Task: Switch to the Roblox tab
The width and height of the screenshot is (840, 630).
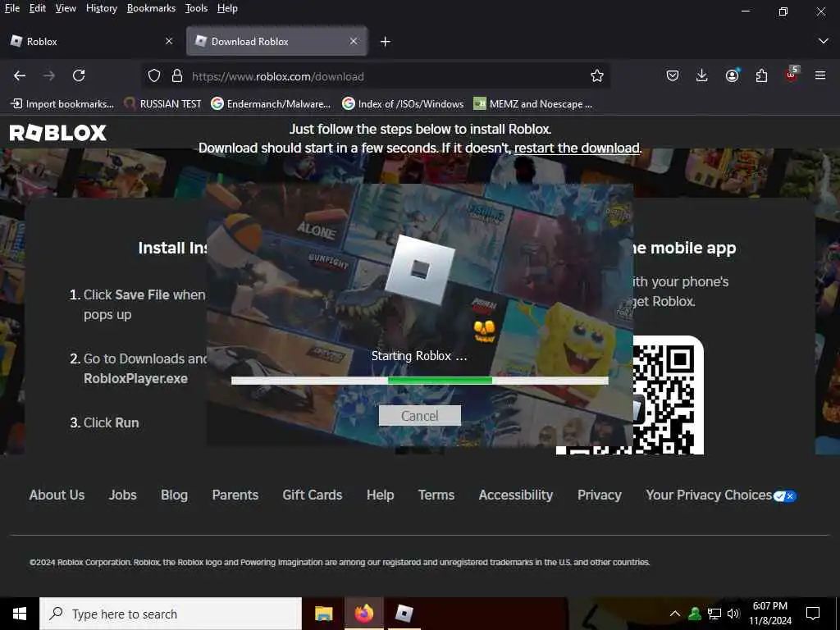Action: point(91,41)
